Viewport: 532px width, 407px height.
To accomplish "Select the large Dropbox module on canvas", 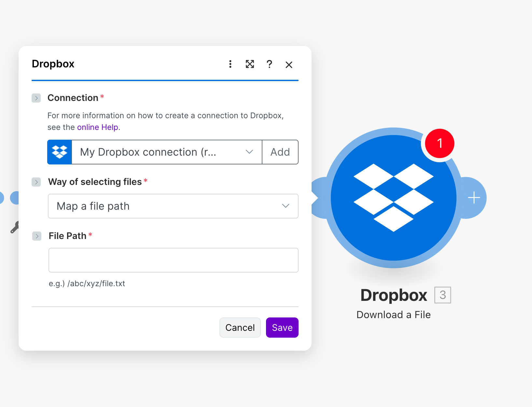I will click(x=394, y=198).
